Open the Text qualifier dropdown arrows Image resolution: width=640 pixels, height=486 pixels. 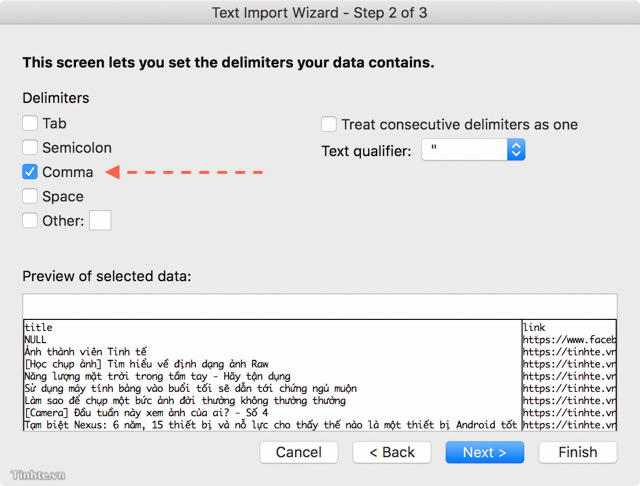(x=516, y=150)
